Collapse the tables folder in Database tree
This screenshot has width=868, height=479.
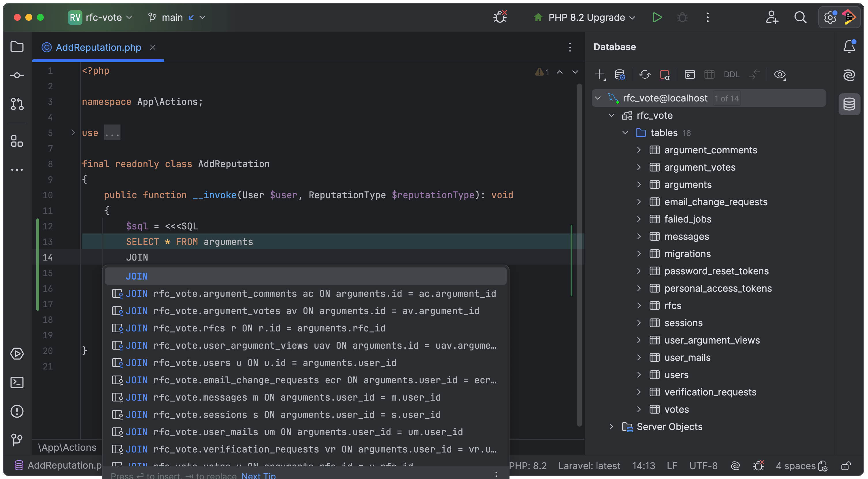point(625,133)
